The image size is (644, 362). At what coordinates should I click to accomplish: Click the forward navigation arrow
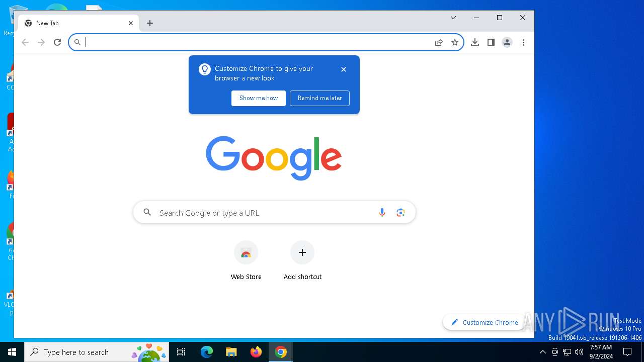pyautogui.click(x=41, y=43)
